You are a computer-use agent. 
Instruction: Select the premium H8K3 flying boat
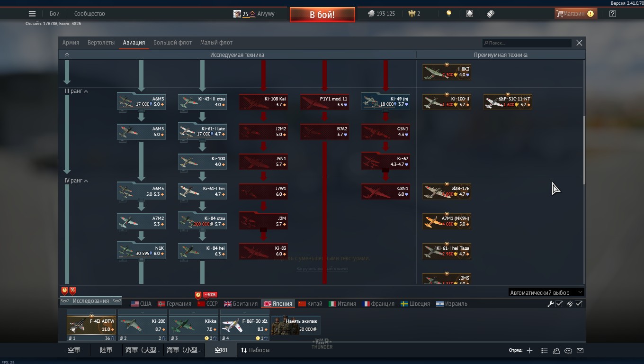(447, 72)
